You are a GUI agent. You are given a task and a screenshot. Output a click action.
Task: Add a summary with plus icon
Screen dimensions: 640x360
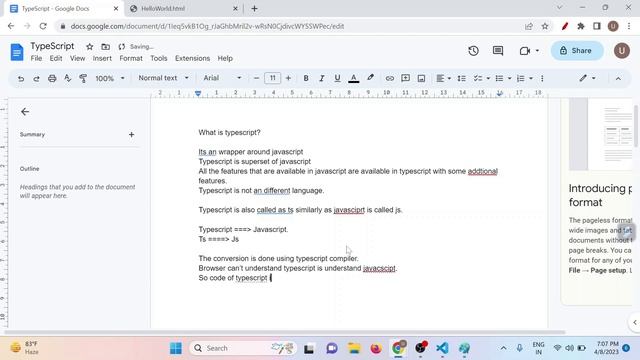click(131, 134)
